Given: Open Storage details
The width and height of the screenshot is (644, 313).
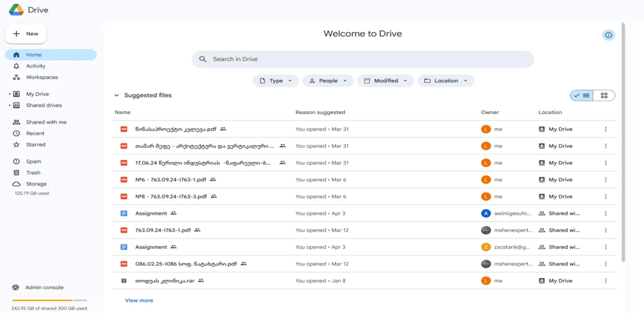Looking at the screenshot, I should click(36, 184).
